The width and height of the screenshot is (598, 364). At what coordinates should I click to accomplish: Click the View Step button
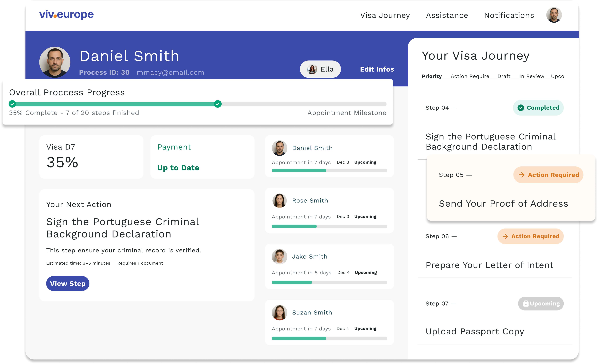68,283
